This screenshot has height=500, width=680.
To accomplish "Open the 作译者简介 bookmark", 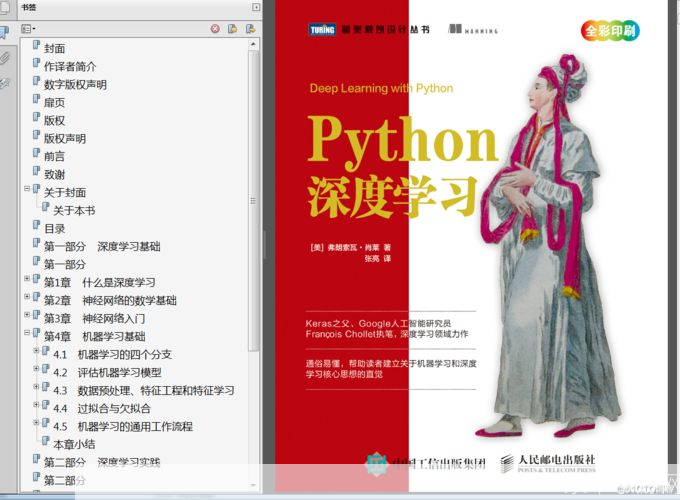I will pyautogui.click(x=70, y=66).
